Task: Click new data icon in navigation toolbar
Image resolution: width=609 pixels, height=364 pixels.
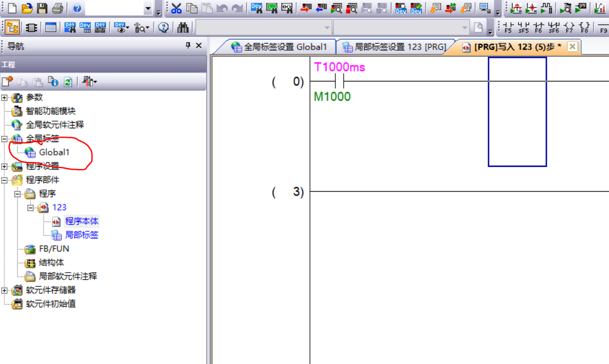Action: (x=7, y=82)
